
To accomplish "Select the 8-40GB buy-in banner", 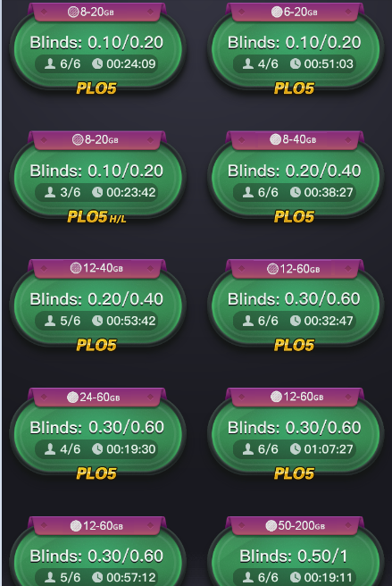I will coord(295,139).
